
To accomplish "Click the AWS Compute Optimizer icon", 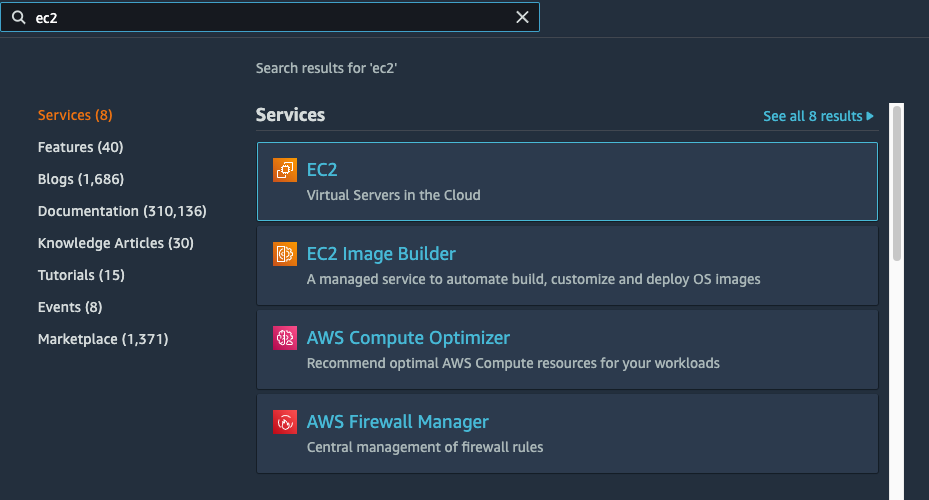I will click(x=285, y=338).
